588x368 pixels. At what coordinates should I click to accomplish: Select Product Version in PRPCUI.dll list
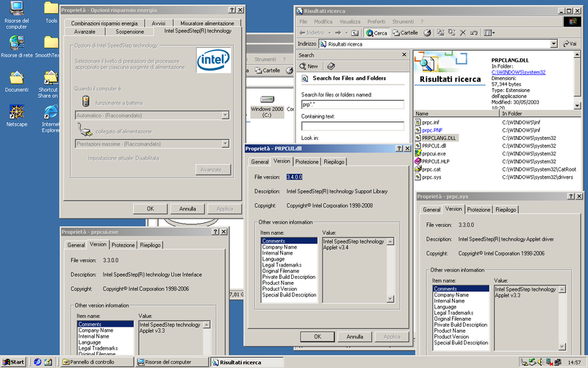click(279, 289)
